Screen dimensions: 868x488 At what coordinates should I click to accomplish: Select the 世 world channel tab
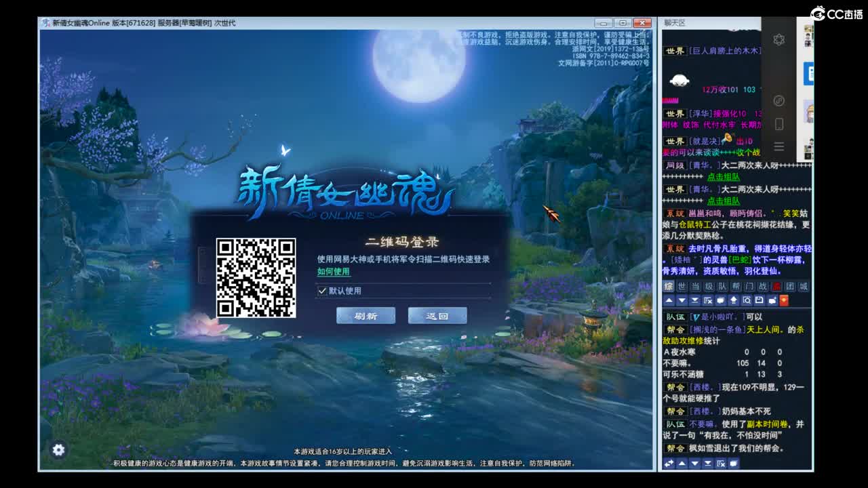tap(682, 287)
